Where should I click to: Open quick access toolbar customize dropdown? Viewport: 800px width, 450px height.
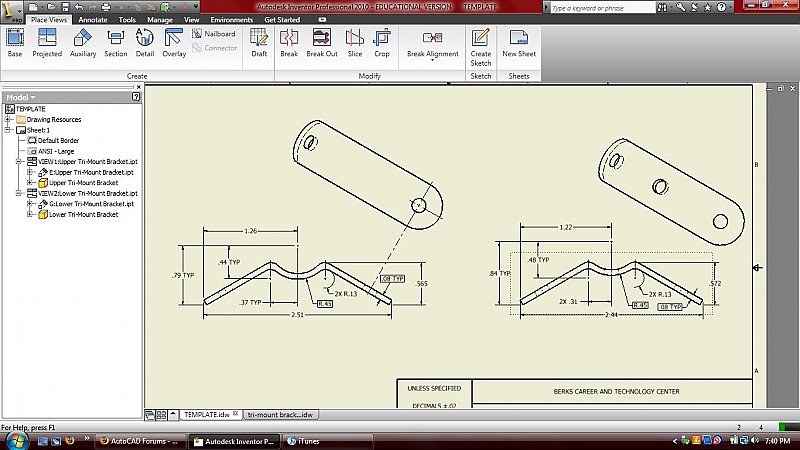(x=196, y=7)
